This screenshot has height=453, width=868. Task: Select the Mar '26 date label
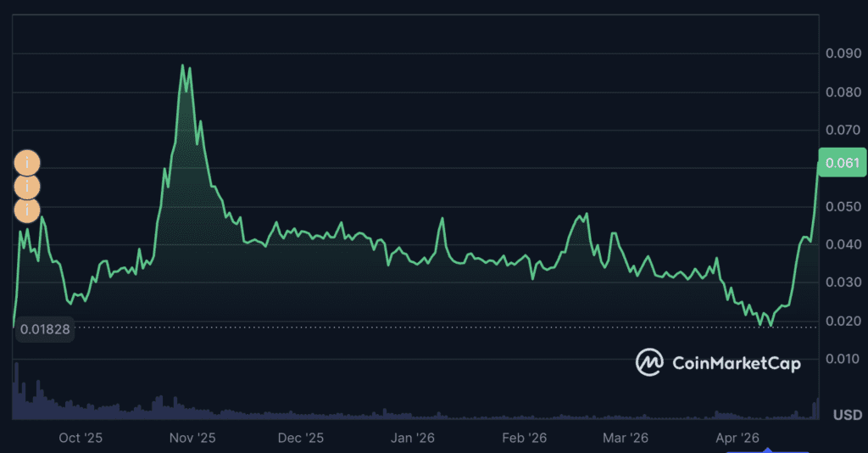626,438
